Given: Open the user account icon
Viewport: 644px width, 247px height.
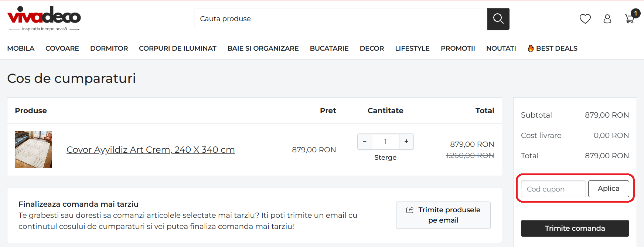Looking at the screenshot, I should [x=607, y=19].
